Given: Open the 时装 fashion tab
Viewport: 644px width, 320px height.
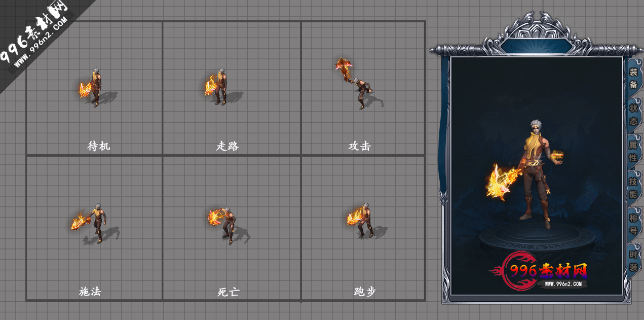Looking at the screenshot, I should point(633,261).
